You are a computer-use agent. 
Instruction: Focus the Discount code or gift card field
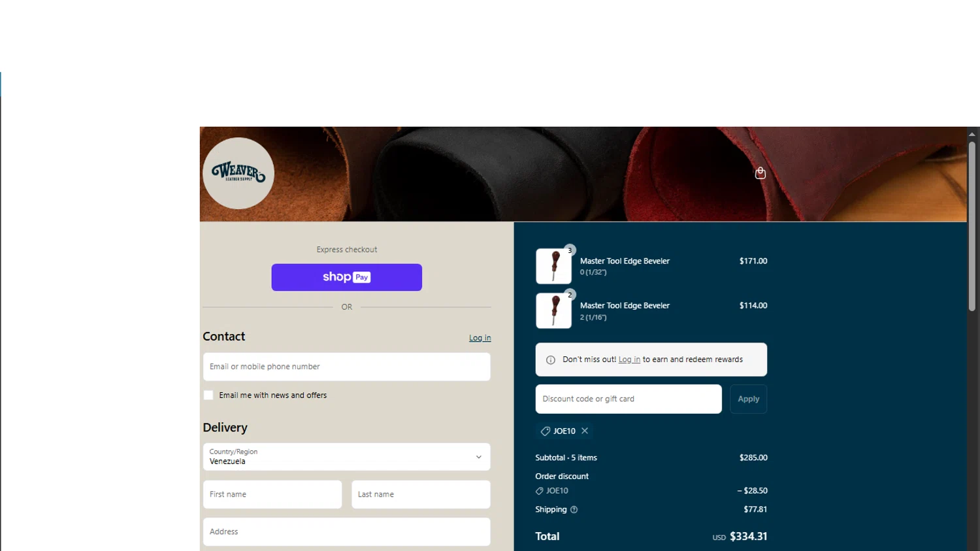click(629, 399)
